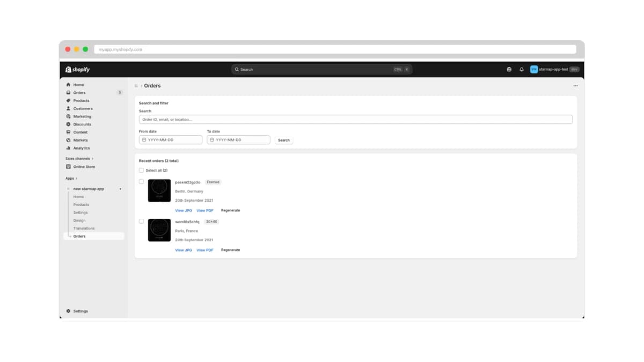
Task: Open the Home icon in the main sidebar
Action: tap(68, 85)
